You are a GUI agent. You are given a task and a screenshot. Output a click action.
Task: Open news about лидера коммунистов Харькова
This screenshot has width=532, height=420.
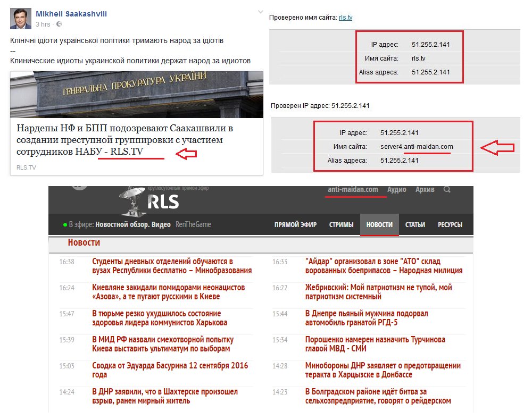[160, 318]
